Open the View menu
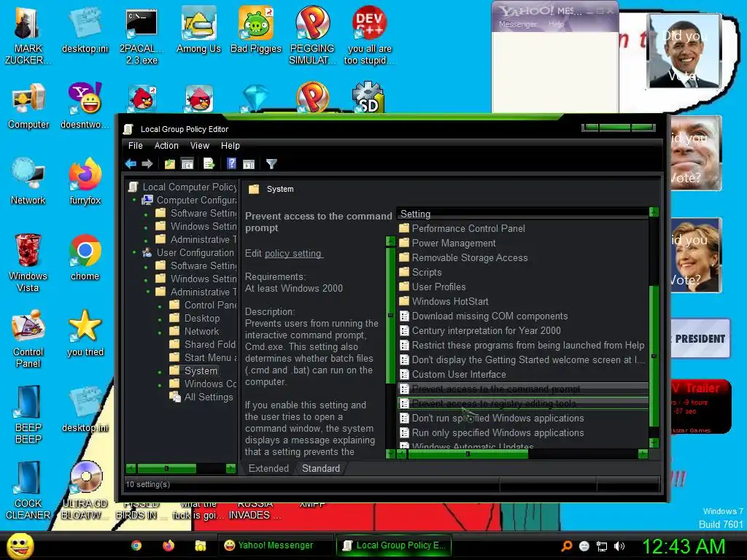747x560 pixels. point(200,146)
